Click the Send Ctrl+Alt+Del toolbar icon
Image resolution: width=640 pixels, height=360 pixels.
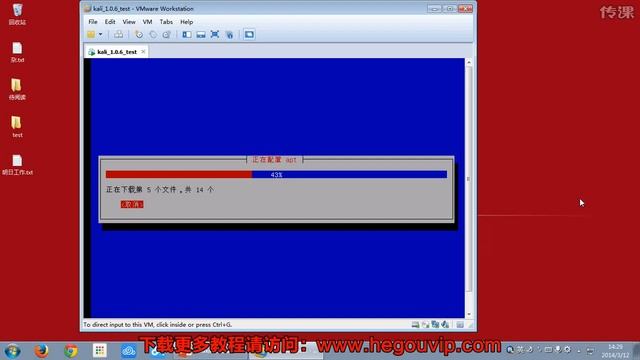point(118,35)
